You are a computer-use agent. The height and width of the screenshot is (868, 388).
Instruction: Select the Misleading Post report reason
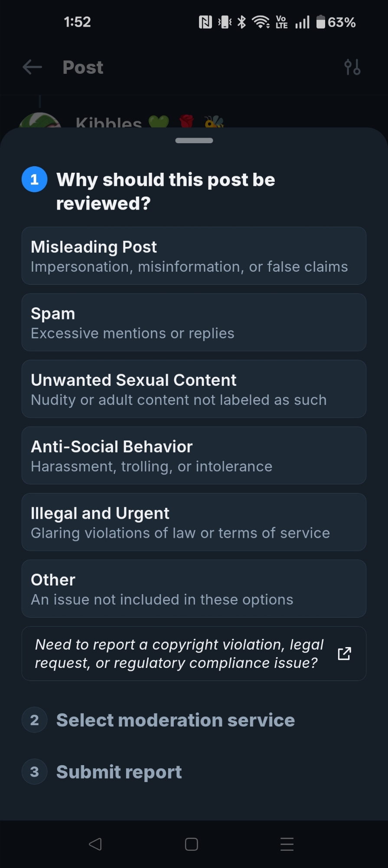pos(194,256)
